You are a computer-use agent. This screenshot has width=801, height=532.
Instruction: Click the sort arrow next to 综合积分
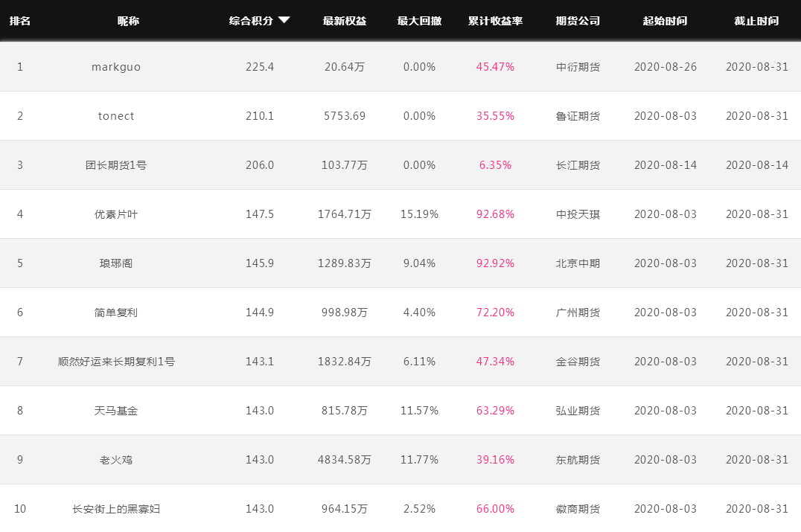284,20
